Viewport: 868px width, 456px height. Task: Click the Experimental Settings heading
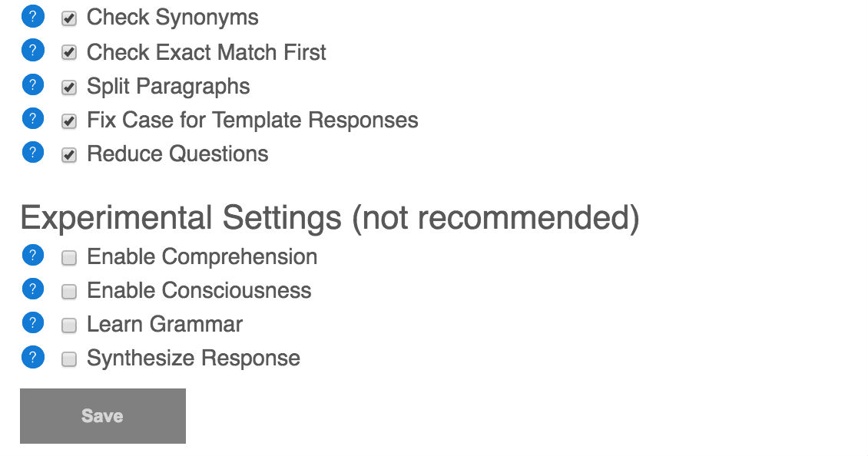point(330,218)
